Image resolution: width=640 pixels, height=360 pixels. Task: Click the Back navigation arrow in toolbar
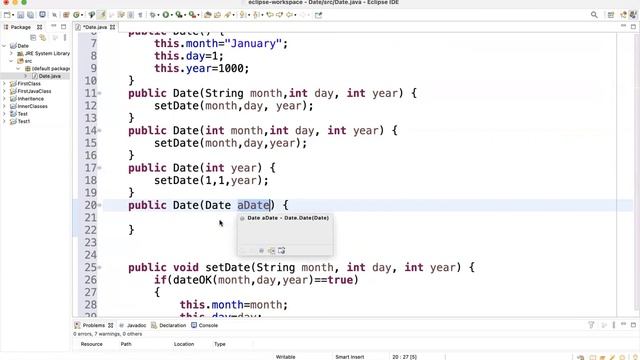click(289, 15)
